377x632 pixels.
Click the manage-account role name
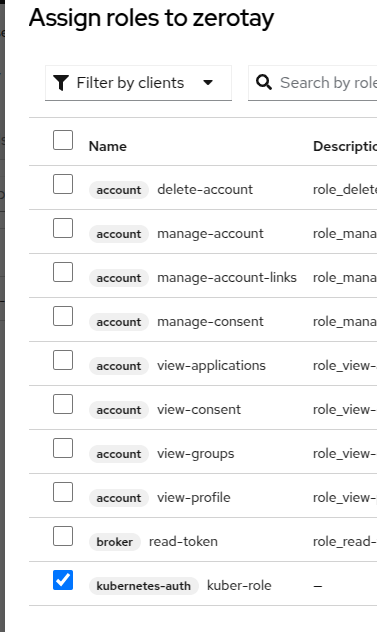tap(210, 233)
